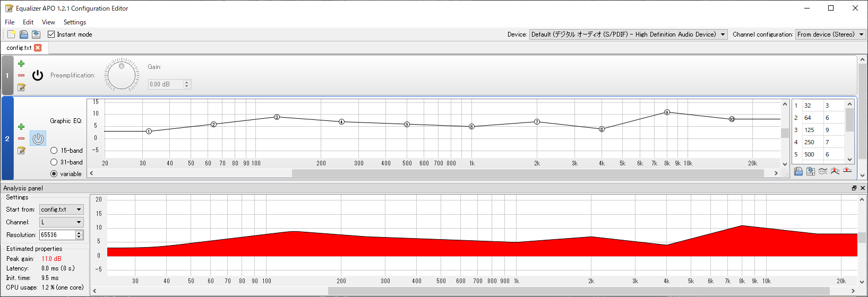868x297 pixels.
Task: Click the Normalize response icon
Action: 835,171
